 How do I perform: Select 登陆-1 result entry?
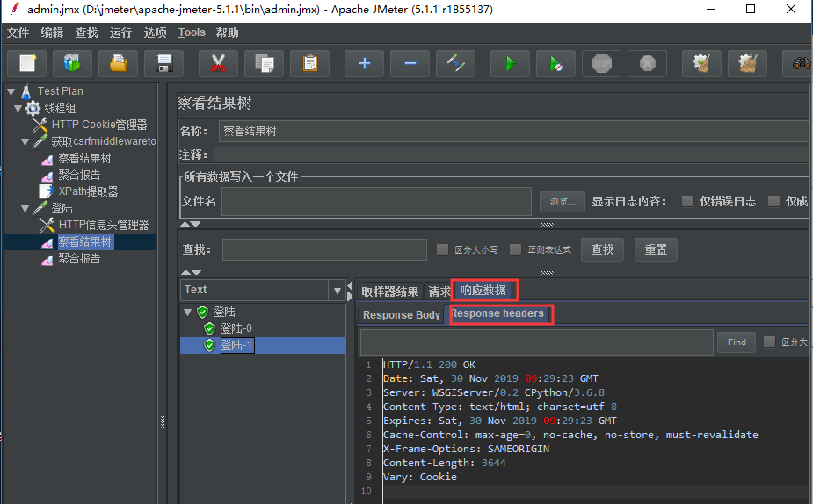click(237, 345)
